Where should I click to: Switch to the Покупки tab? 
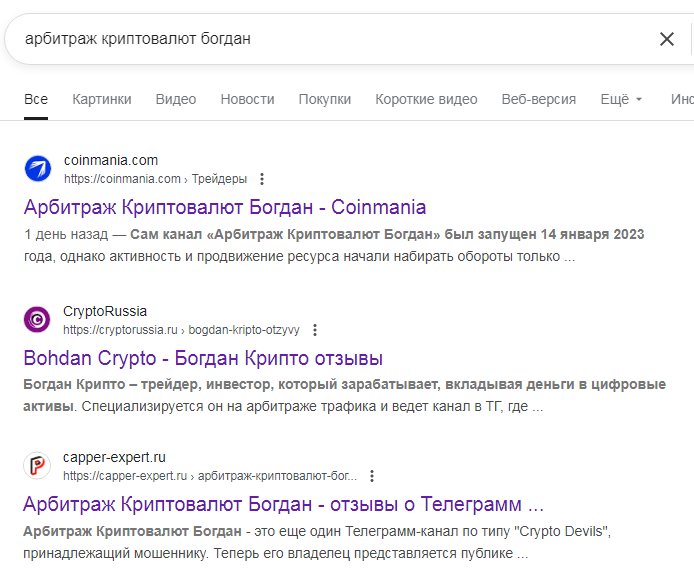click(x=324, y=99)
